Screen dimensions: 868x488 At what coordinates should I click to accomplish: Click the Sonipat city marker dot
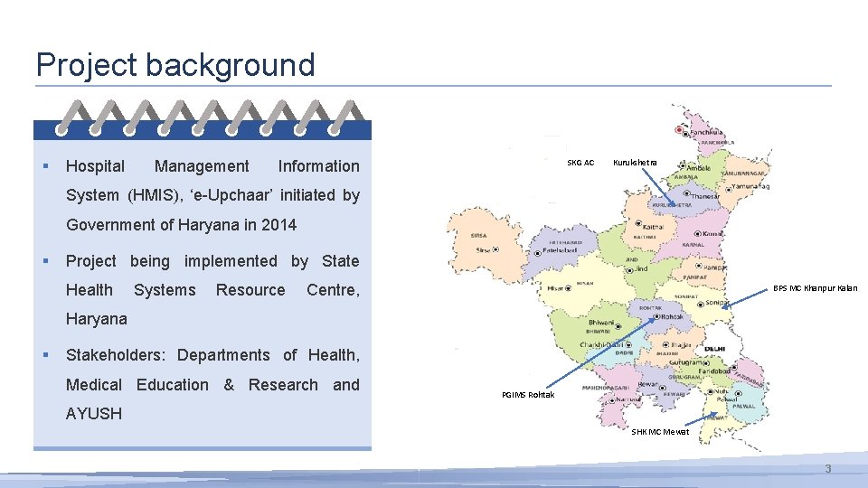[700, 305]
